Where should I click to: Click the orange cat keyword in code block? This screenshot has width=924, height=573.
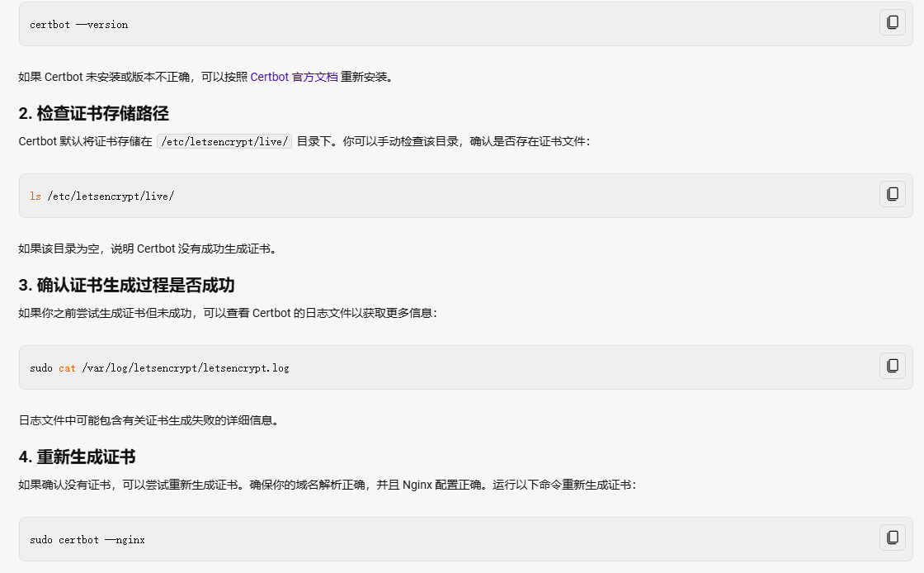67,368
